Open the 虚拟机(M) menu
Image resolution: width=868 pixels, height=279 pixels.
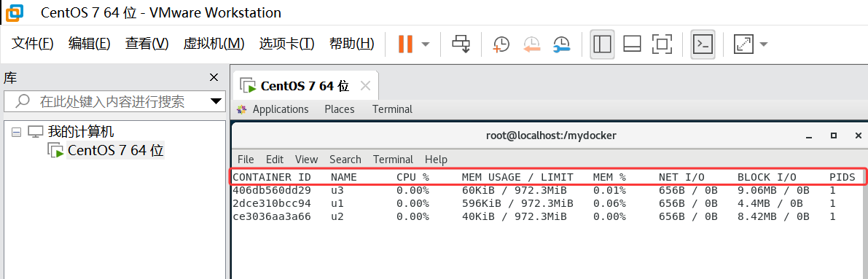point(214,44)
